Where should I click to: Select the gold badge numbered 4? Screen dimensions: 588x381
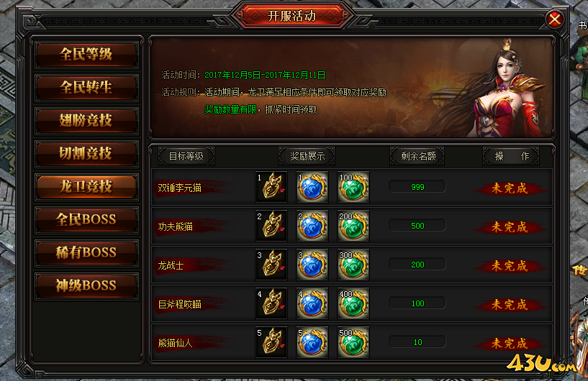coord(271,303)
